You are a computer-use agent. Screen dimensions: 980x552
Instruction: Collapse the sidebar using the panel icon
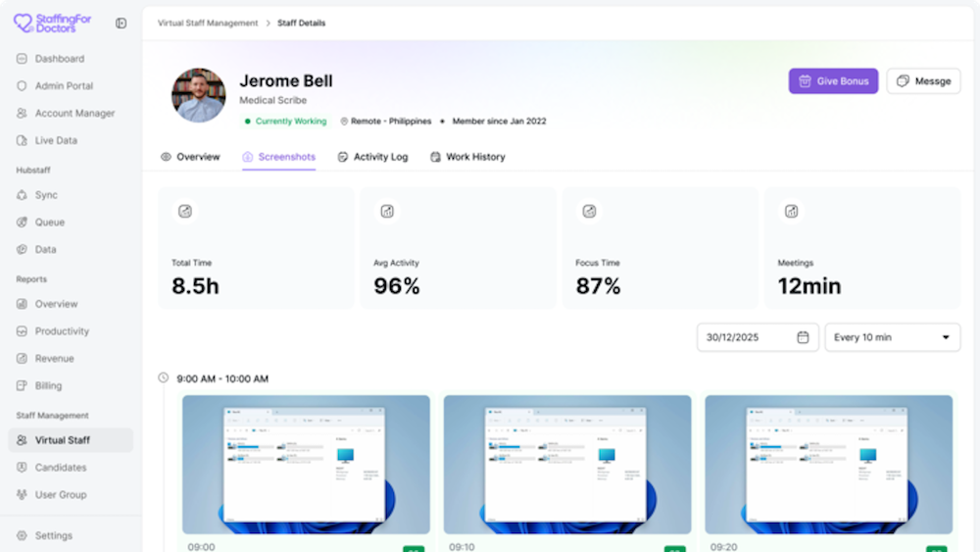click(121, 23)
